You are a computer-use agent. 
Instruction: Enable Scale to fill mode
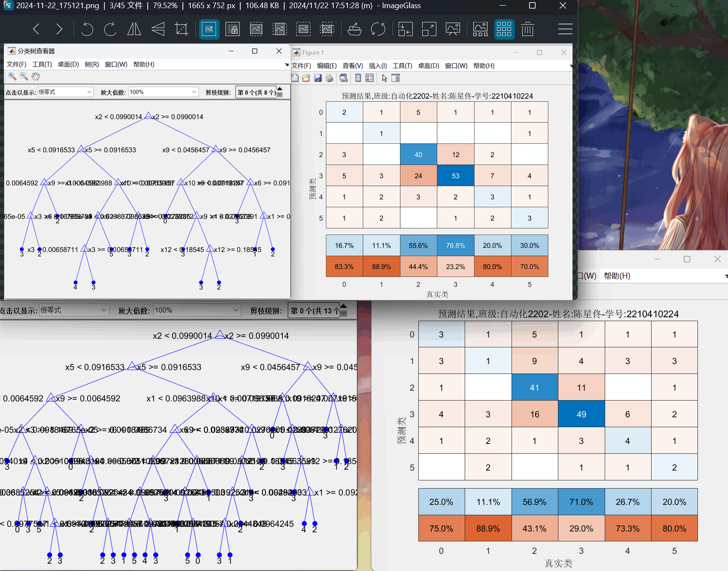click(327, 29)
